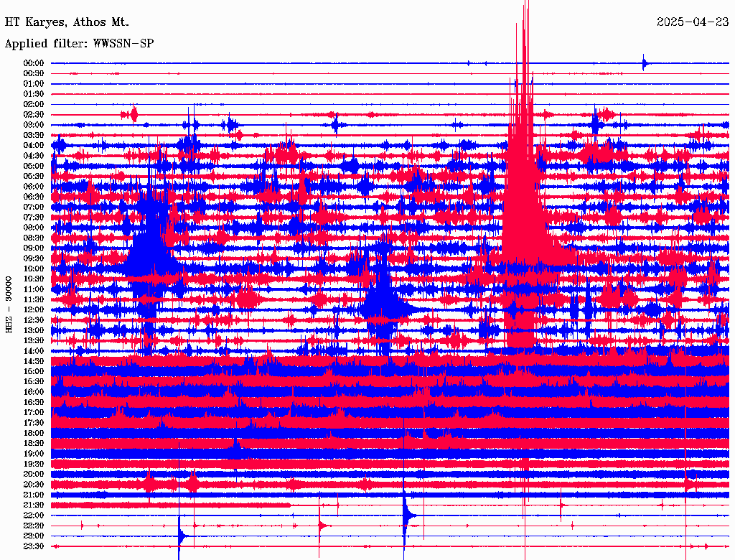Image resolution: width=735 pixels, height=560 pixels.
Task: Select the 23:30 time label
Action: (34, 546)
